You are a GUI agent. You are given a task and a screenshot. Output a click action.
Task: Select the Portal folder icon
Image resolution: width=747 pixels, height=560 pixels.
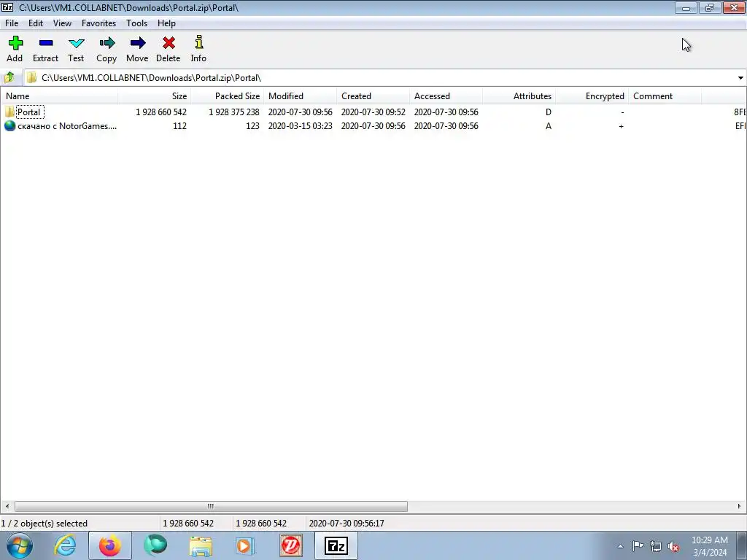pyautogui.click(x=9, y=112)
